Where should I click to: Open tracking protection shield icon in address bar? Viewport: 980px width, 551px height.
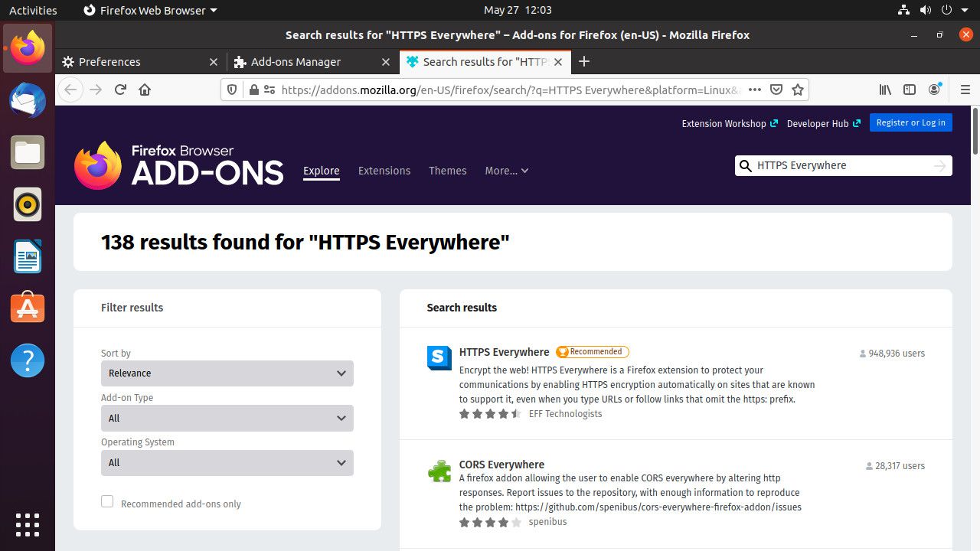(x=233, y=90)
